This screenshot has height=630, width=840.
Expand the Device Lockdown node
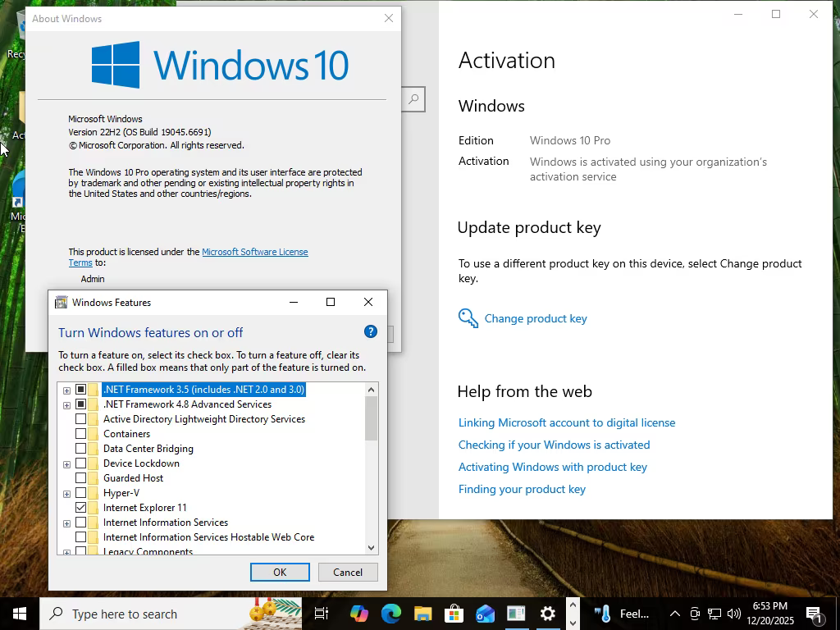(67, 464)
